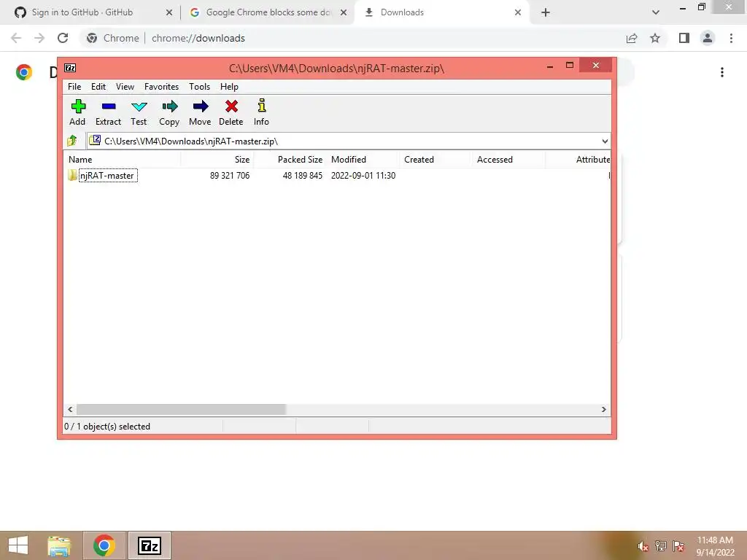
Task: Click the 7z logo in title bar
Action: (70, 68)
